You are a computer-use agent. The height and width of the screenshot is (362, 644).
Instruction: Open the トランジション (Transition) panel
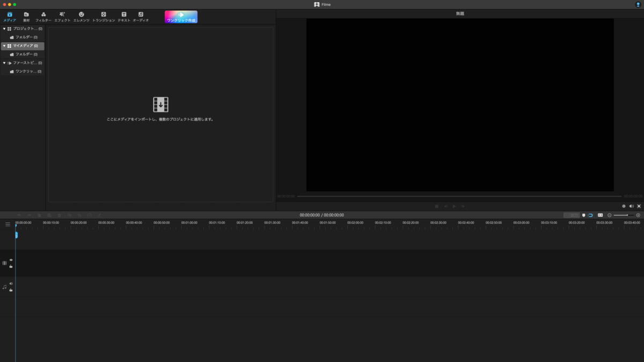click(x=104, y=17)
